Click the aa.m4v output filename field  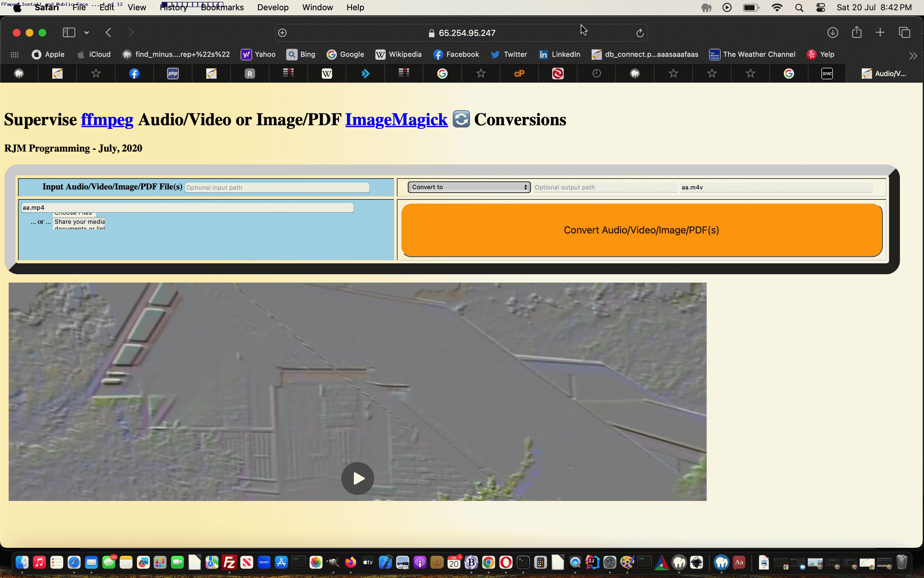coord(776,187)
